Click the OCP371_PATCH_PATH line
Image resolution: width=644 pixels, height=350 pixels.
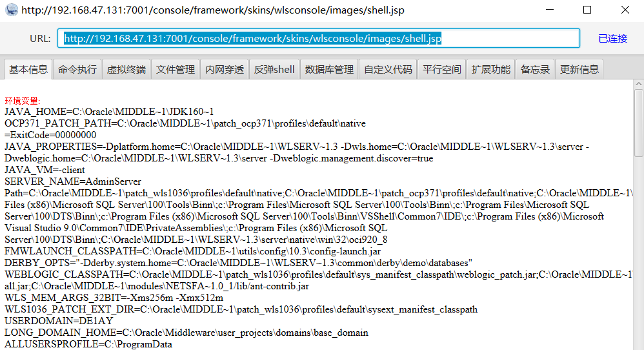pyautogui.click(x=185, y=123)
